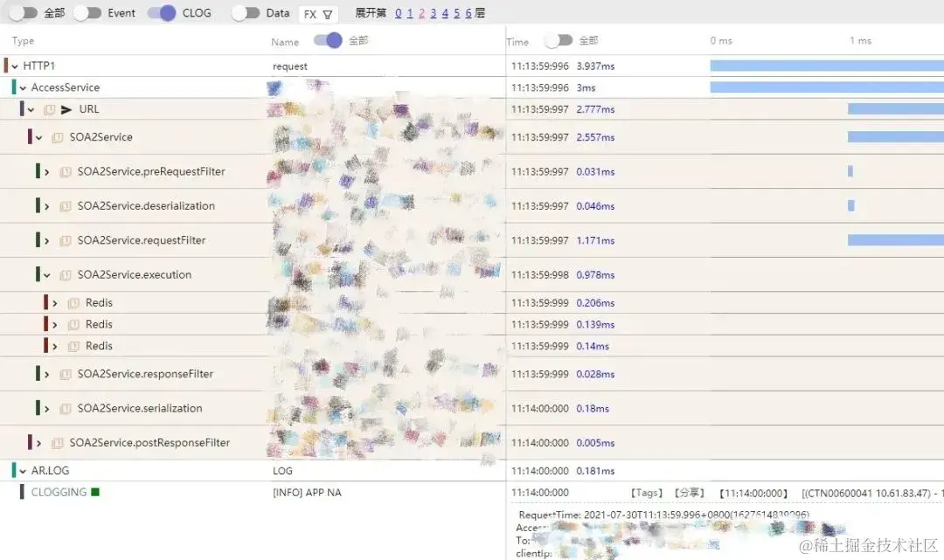Open detail icon for 0.14ms Redis row
This screenshot has height=560, width=944.
[73, 347]
